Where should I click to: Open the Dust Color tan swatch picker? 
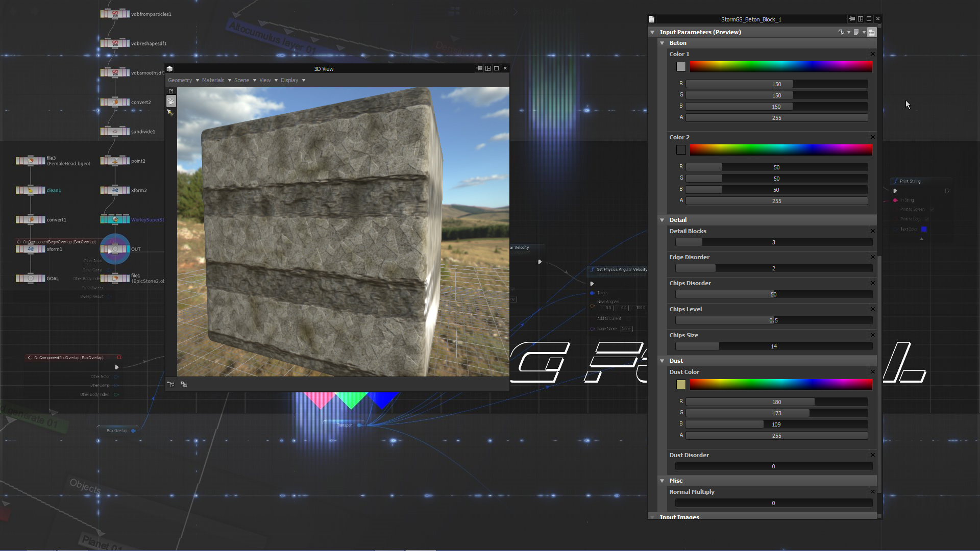(x=681, y=385)
